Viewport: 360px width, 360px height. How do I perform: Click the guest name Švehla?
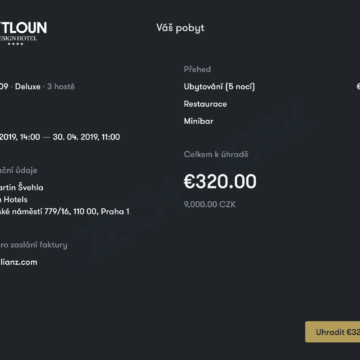(x=31, y=187)
